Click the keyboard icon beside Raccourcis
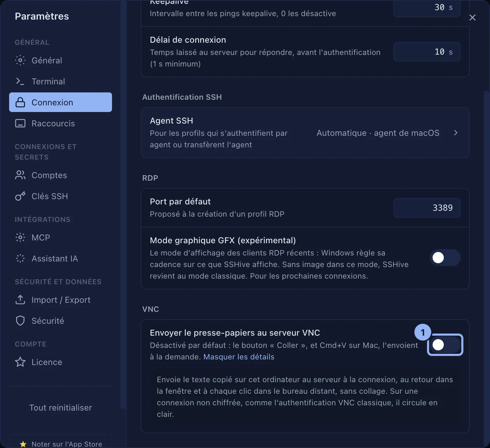Image resolution: width=490 pixels, height=448 pixels. tap(20, 123)
